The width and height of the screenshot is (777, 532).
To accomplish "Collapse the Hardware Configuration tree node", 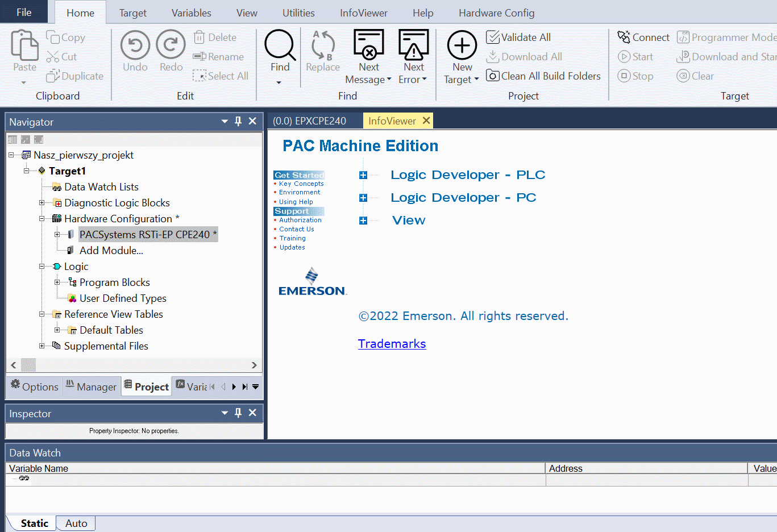I will [x=41, y=218].
